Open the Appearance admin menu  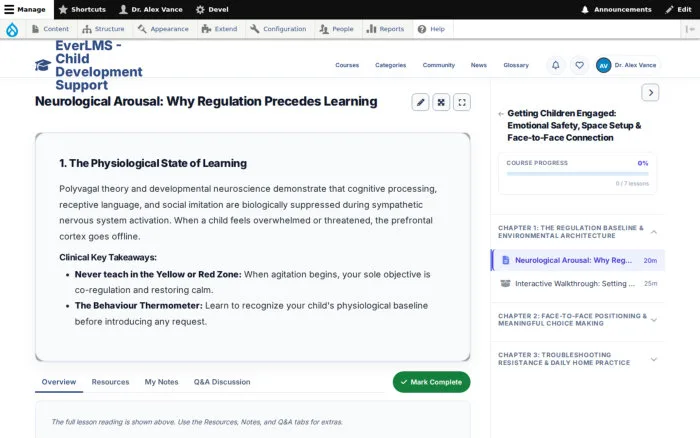point(163,29)
